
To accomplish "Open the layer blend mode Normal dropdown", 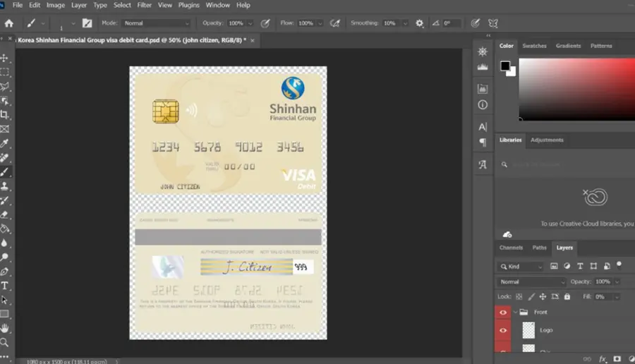I will [x=532, y=281].
